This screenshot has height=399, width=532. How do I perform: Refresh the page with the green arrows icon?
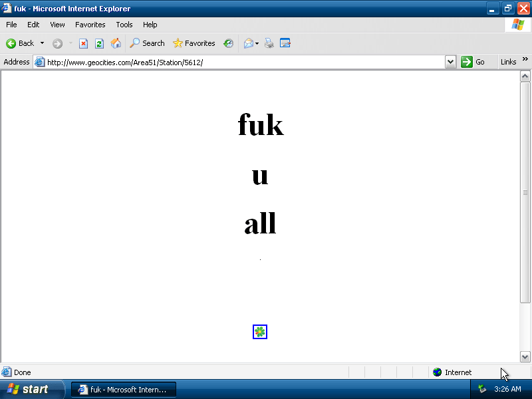[99, 43]
